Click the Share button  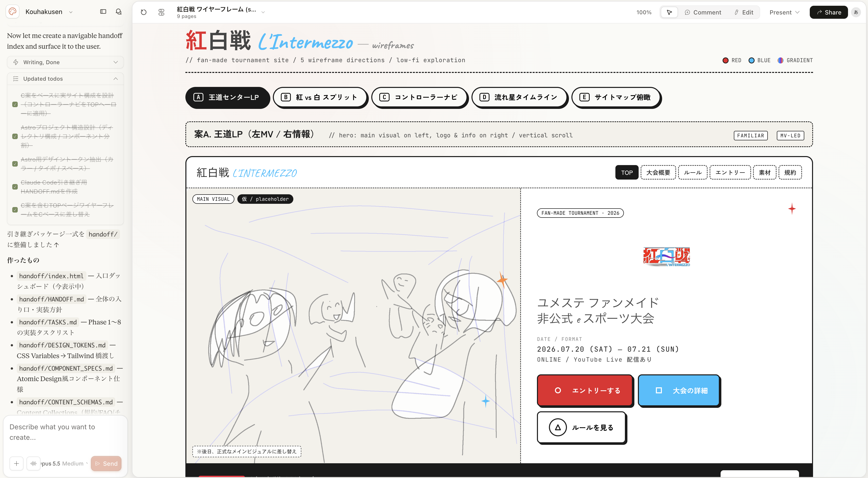click(x=829, y=12)
